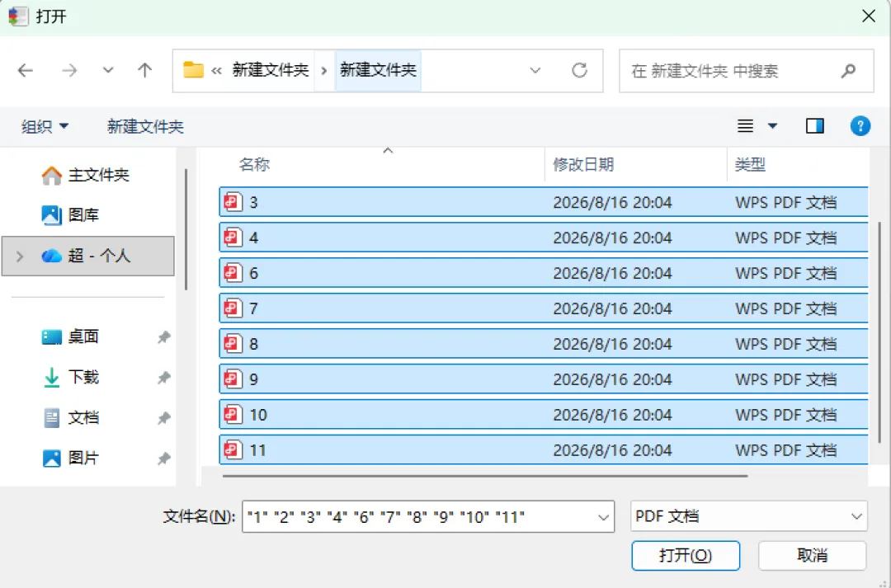Click the search field 在 新建文件夹 中搜索
This screenshot has width=891, height=588.
(x=746, y=70)
